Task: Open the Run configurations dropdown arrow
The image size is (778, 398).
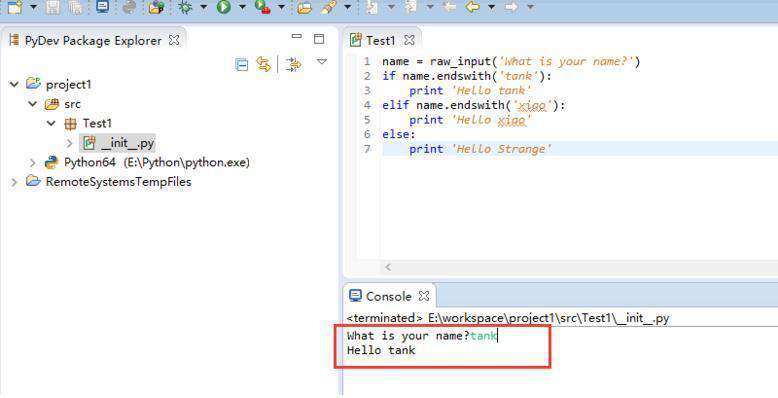Action: (242, 7)
